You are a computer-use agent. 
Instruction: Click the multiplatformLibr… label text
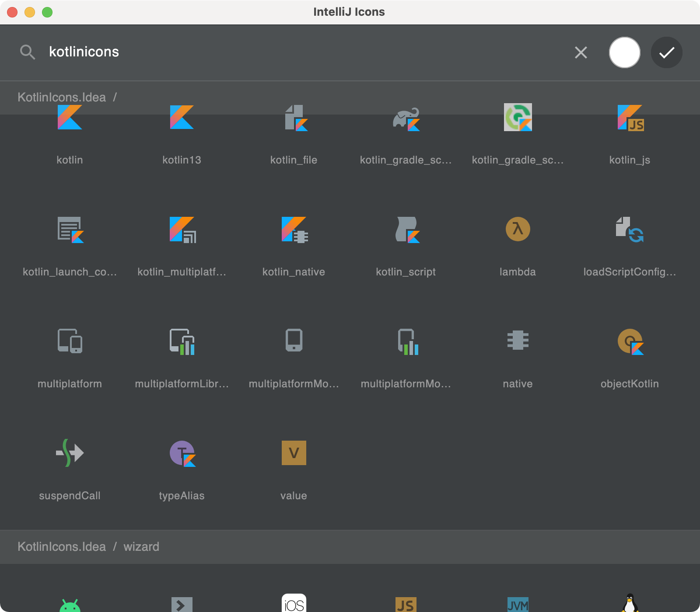(182, 384)
